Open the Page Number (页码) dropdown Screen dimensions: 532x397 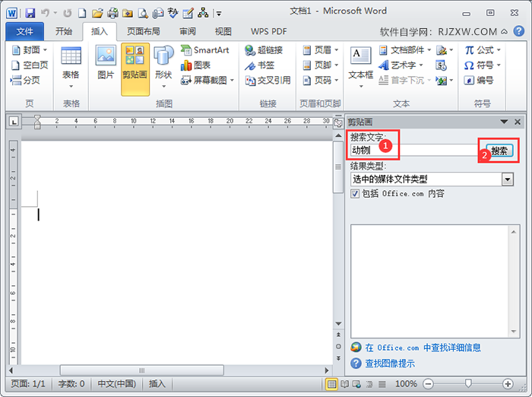pos(321,80)
